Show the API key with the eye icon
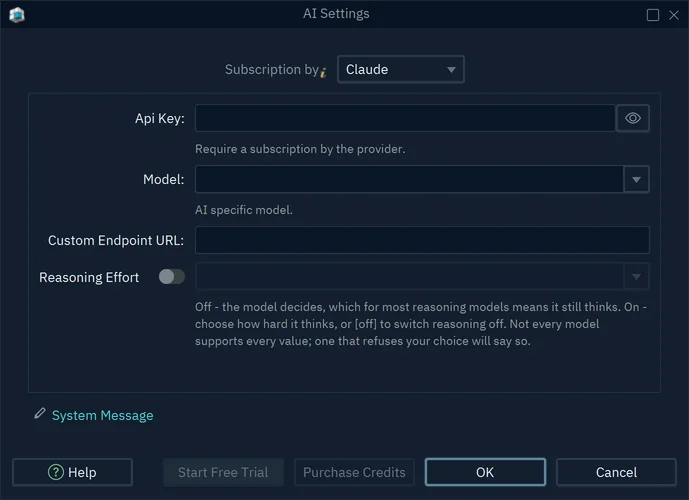Image resolution: width=689 pixels, height=500 pixels. (633, 118)
